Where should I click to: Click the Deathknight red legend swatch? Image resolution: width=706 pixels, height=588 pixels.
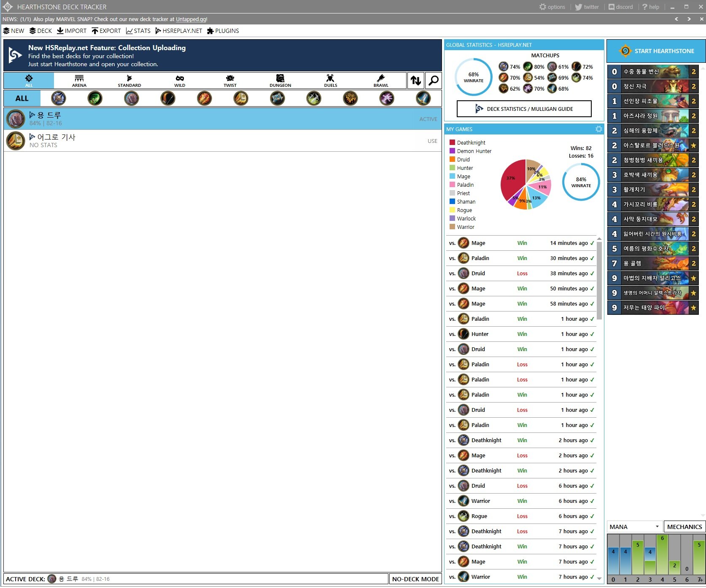(x=452, y=142)
